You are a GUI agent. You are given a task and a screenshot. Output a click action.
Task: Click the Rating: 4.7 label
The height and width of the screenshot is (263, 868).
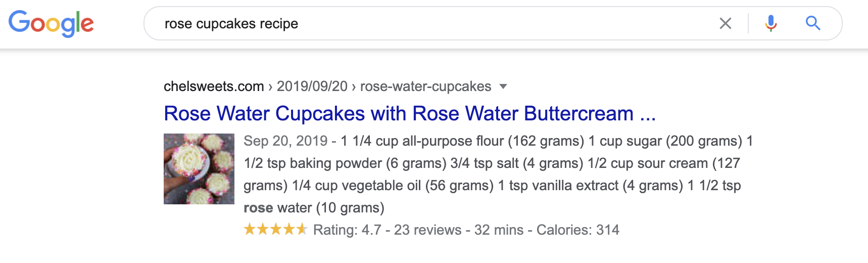(347, 230)
